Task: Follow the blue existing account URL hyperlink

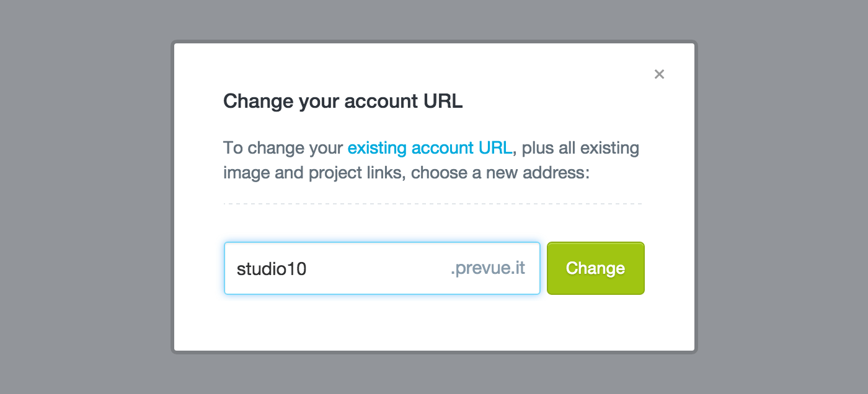Action: (x=429, y=147)
